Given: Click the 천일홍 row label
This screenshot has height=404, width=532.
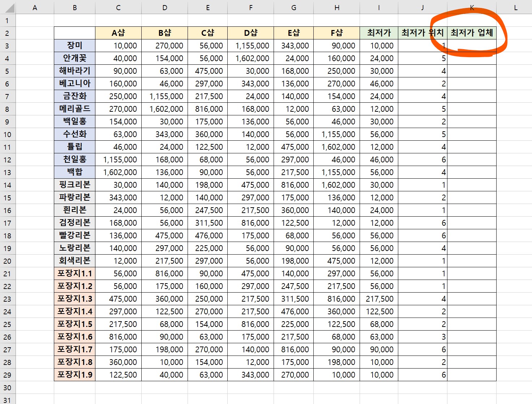Looking at the screenshot, I should pyautogui.click(x=74, y=160).
